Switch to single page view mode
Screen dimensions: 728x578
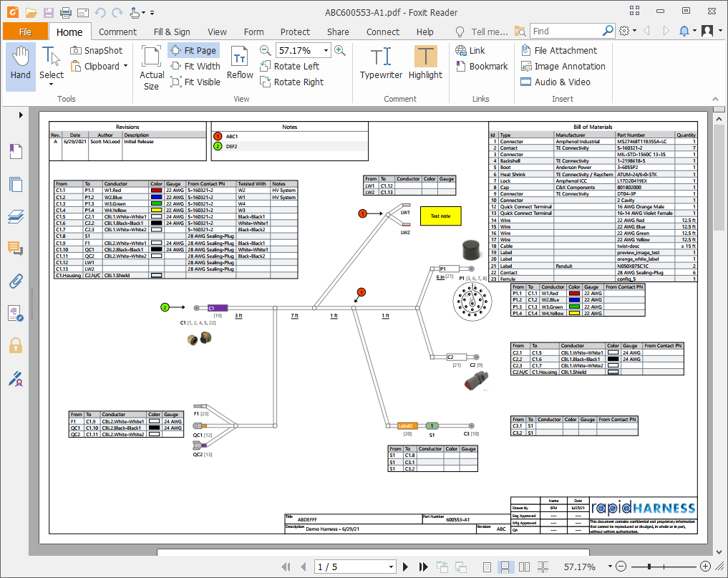pos(487,567)
